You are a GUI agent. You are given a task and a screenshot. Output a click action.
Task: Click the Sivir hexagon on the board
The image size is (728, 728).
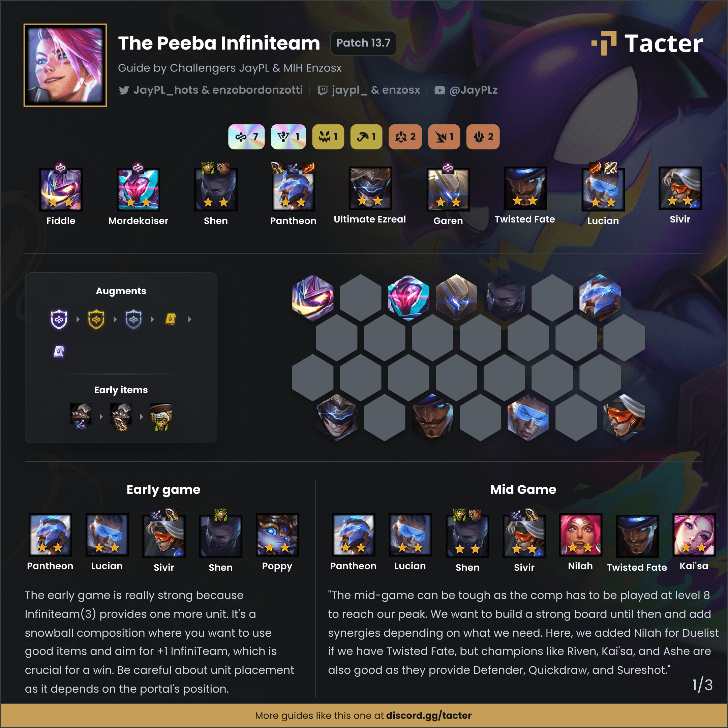624,417
